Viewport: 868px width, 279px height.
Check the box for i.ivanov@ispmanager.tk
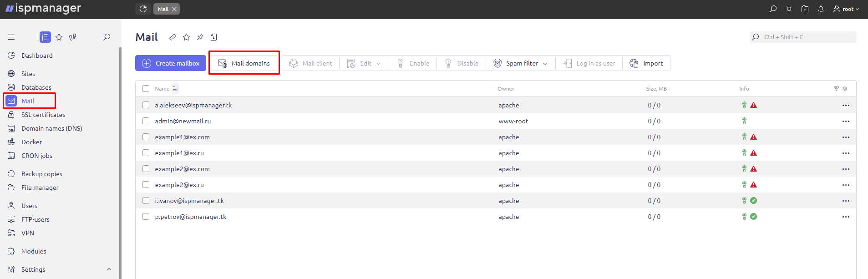click(146, 200)
